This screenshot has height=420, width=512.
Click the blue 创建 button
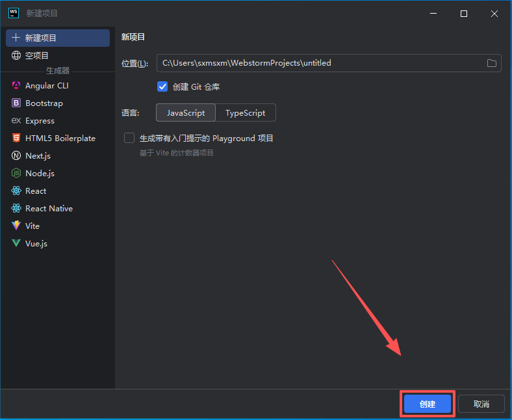click(428, 404)
